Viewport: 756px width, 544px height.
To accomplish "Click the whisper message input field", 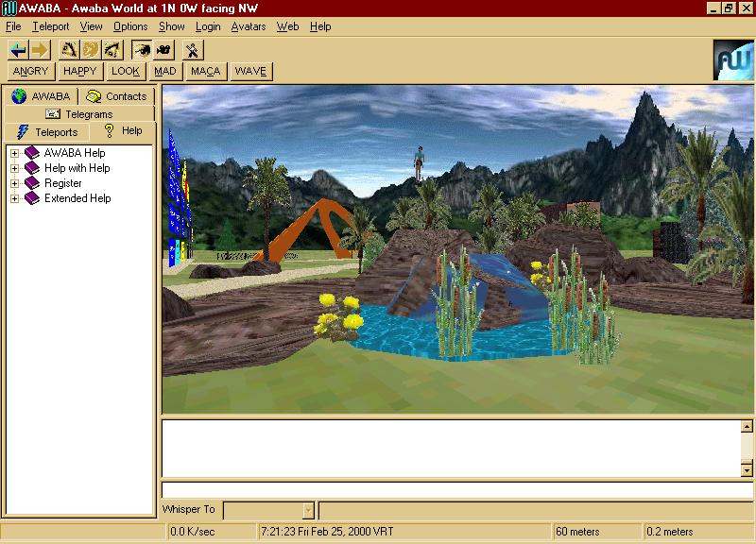I will (536, 511).
